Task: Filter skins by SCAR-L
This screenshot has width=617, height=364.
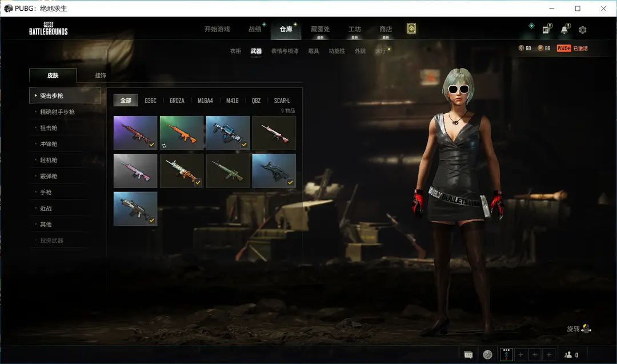Action: [x=282, y=101]
